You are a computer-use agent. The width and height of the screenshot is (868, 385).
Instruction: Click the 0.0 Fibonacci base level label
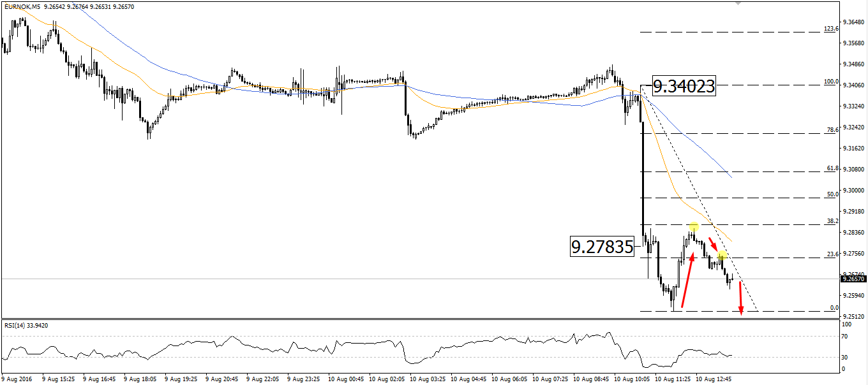pos(834,308)
